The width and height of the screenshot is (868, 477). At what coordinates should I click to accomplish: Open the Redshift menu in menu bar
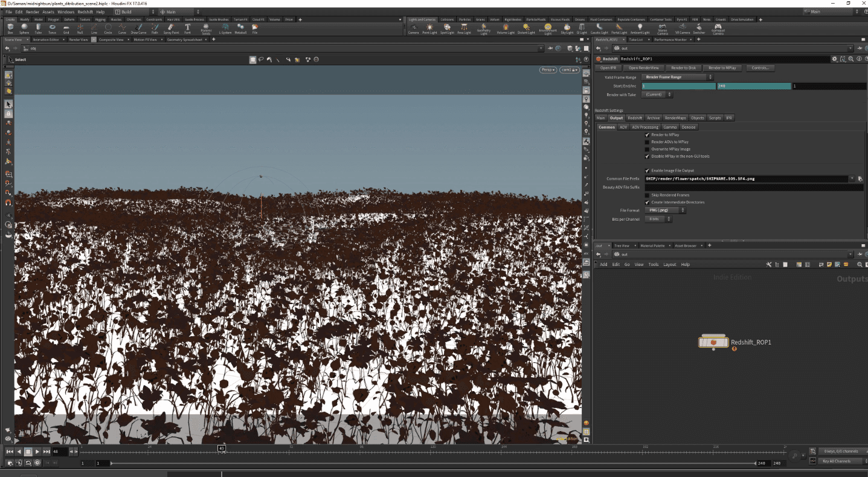85,11
